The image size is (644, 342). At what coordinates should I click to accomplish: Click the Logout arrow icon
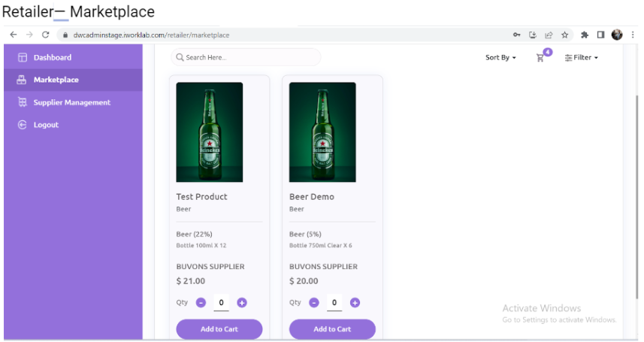pyautogui.click(x=23, y=125)
